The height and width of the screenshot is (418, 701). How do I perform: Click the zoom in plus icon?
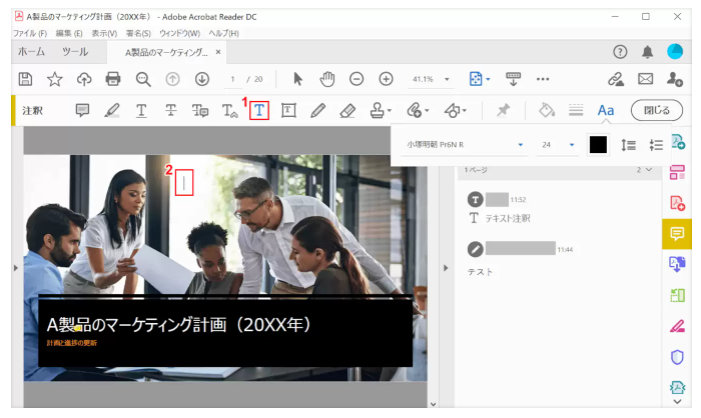385,79
